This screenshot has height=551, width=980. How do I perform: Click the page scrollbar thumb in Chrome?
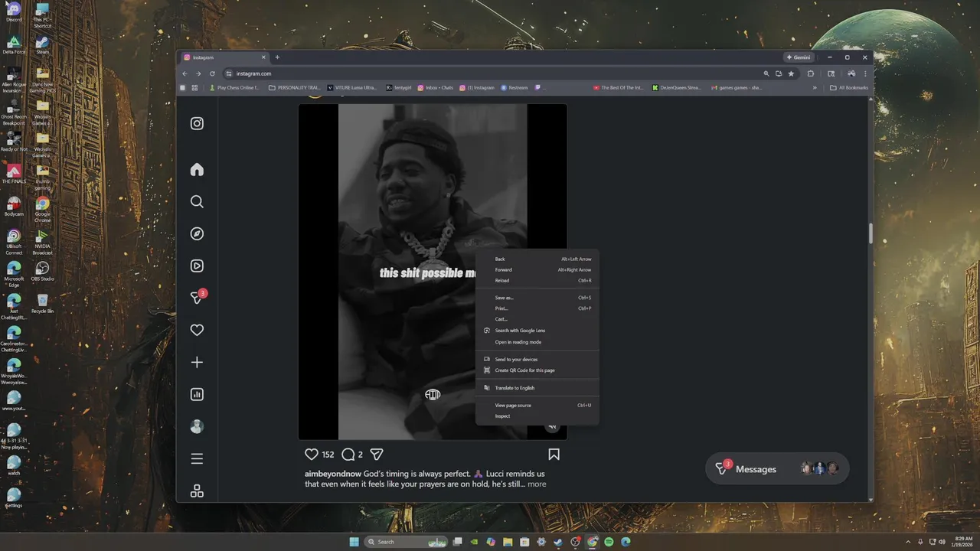coord(870,233)
